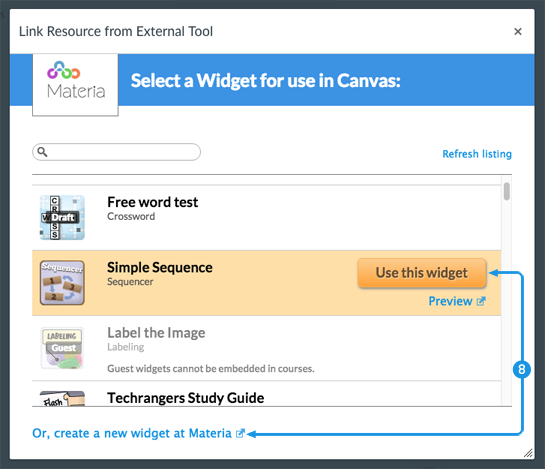The height and width of the screenshot is (469, 545).
Task: Click the widget list scrollbar thumb
Action: [507, 191]
